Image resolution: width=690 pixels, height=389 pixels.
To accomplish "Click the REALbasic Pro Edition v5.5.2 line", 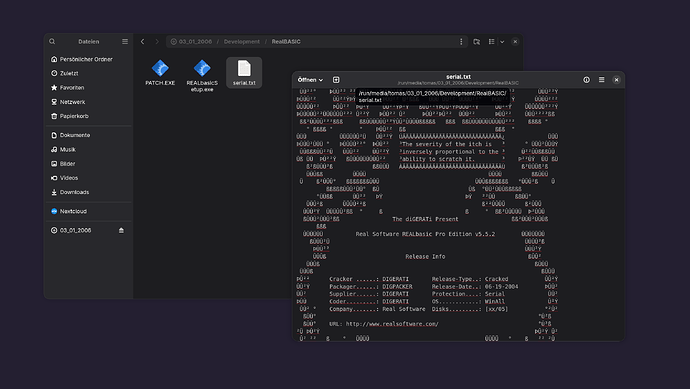I will tap(425, 234).
